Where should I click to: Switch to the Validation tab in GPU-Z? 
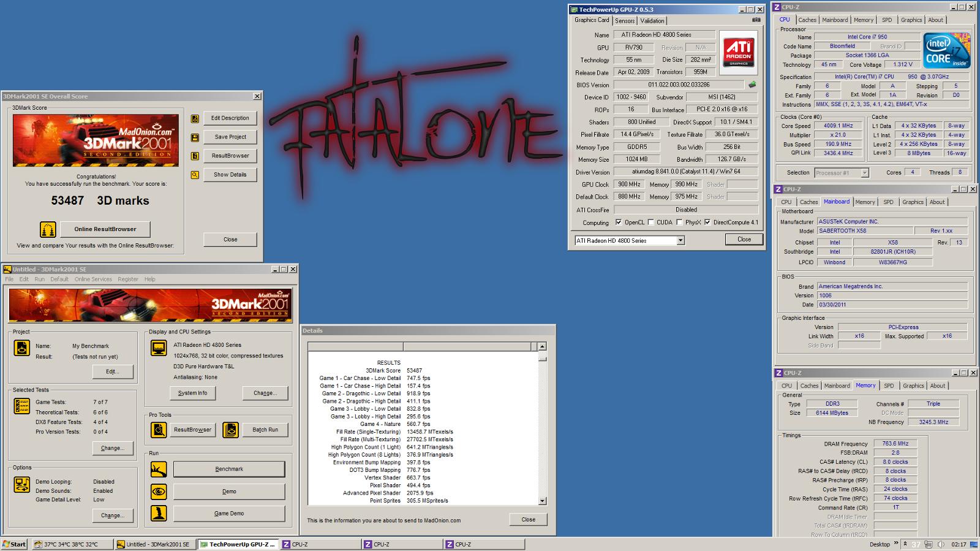click(652, 21)
